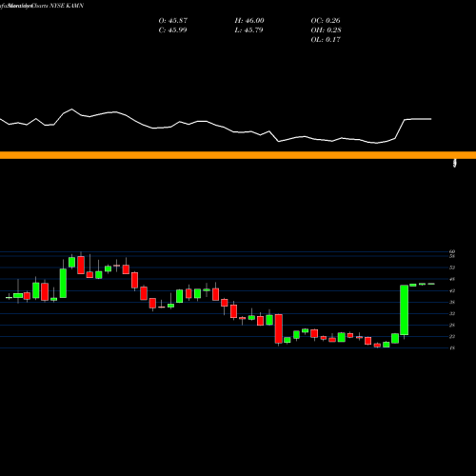Click the 42 price axis label
The height and width of the screenshot is (476, 476).
pos(452,290)
